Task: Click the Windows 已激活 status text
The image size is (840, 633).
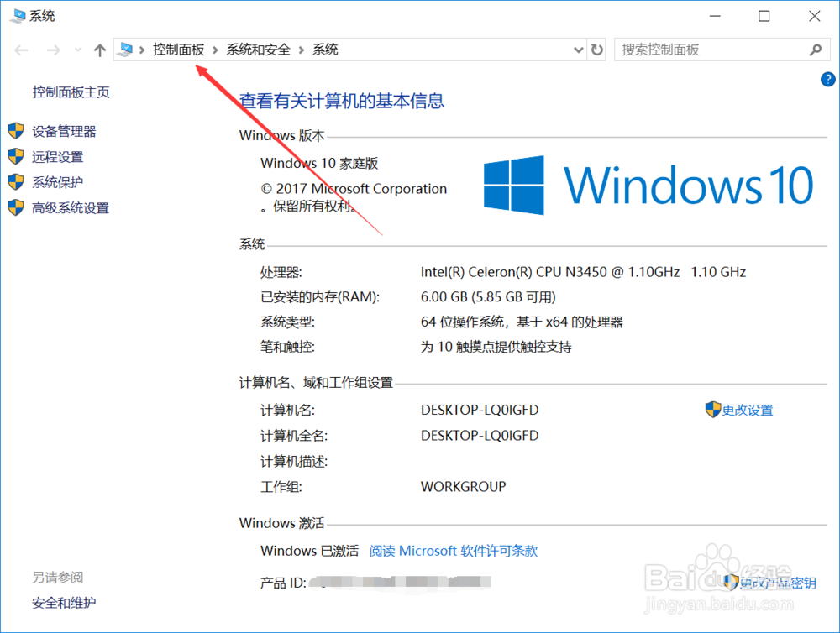Action: tap(310, 551)
